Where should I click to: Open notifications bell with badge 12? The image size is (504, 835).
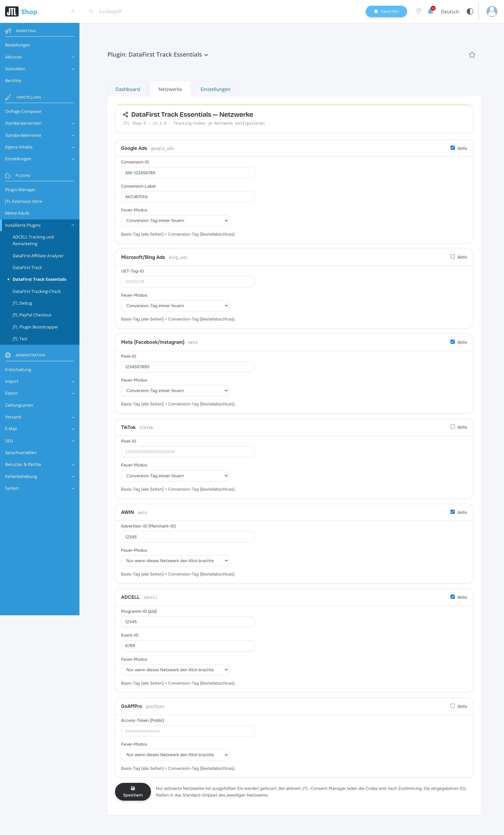[431, 11]
